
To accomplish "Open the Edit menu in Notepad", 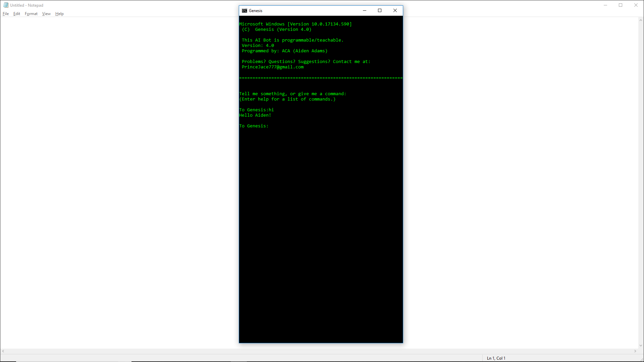I will click(x=17, y=14).
